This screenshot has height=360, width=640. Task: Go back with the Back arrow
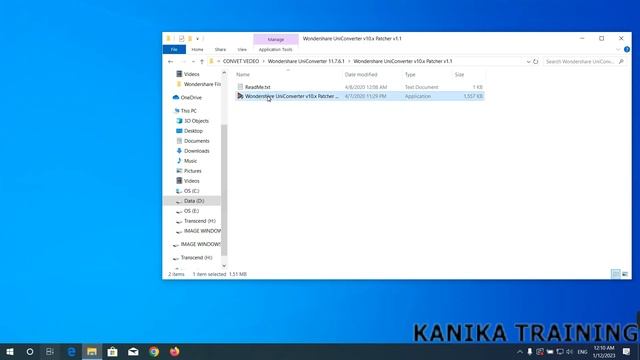pos(171,62)
